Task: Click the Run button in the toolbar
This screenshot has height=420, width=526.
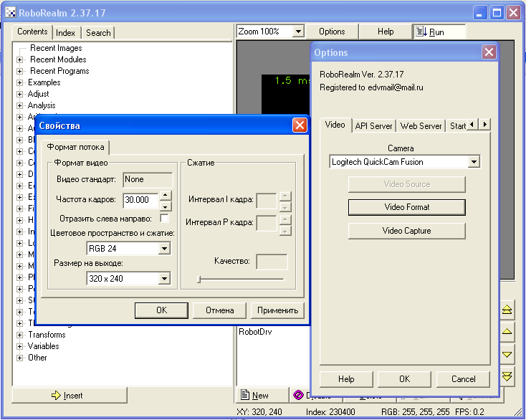Action: tap(439, 32)
